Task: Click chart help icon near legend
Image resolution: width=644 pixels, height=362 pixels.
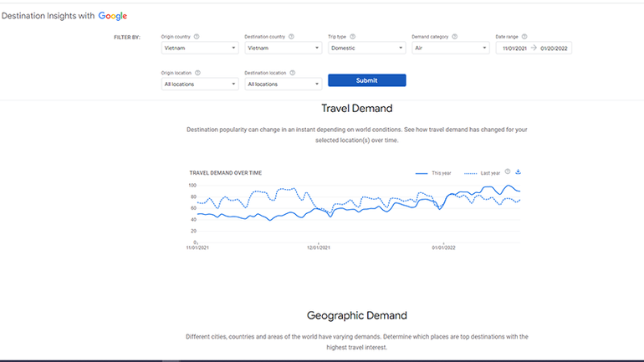Action: (x=508, y=171)
